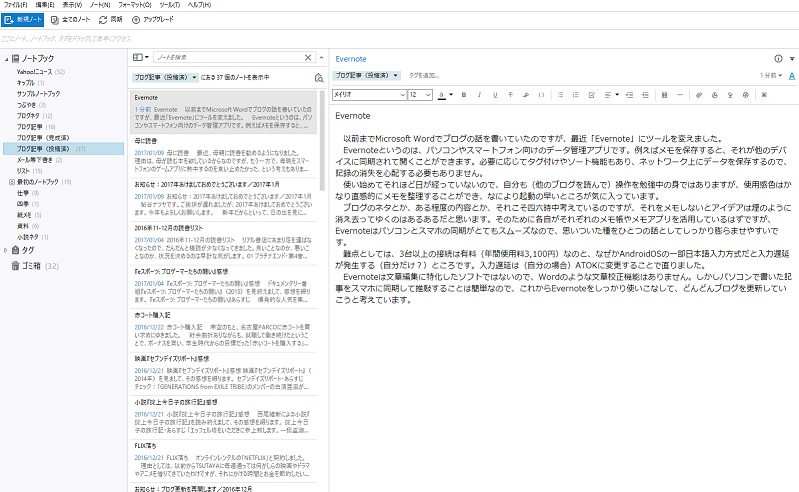The height and width of the screenshot is (492, 799).
Task: Open the second icon from toolbar's right end
Action: [x=745, y=95]
